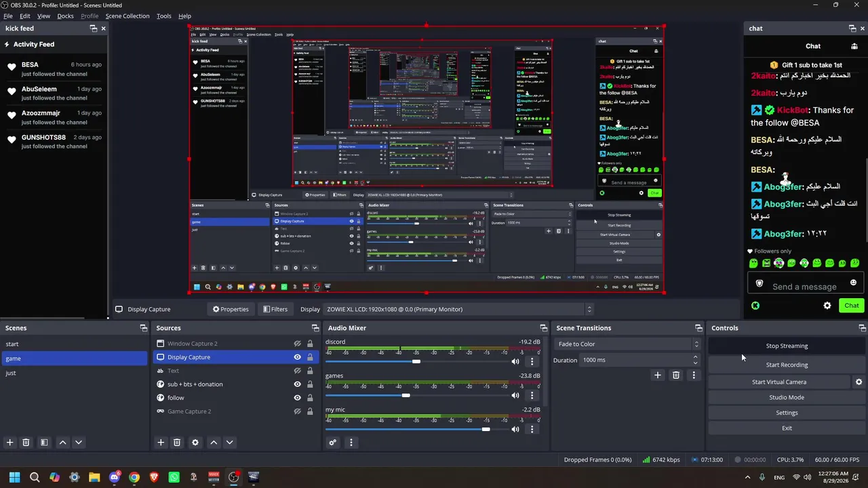Remove the current scene transition
This screenshot has height=488, width=868.
676,375
